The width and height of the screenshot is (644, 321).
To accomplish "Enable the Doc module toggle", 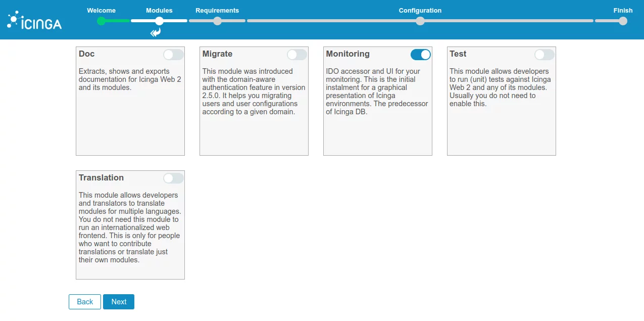I will 173,55.
